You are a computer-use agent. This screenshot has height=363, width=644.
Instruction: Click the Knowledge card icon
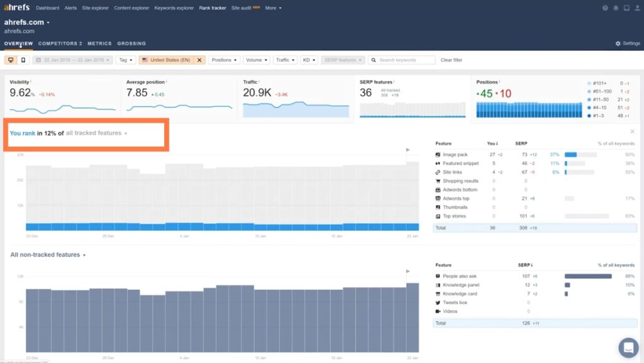438,294
